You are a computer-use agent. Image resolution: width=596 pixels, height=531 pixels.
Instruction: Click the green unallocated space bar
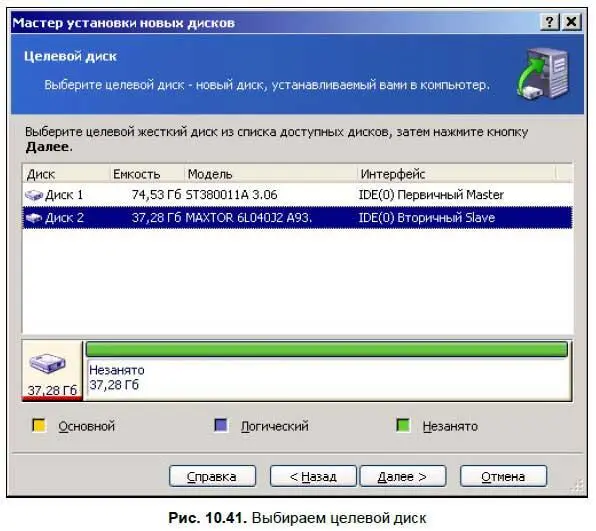coord(327,349)
